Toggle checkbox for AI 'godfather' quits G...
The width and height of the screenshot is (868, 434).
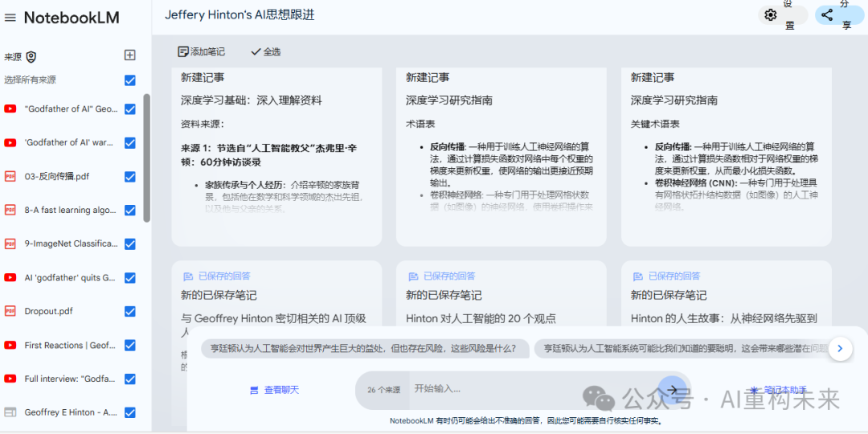tap(130, 277)
